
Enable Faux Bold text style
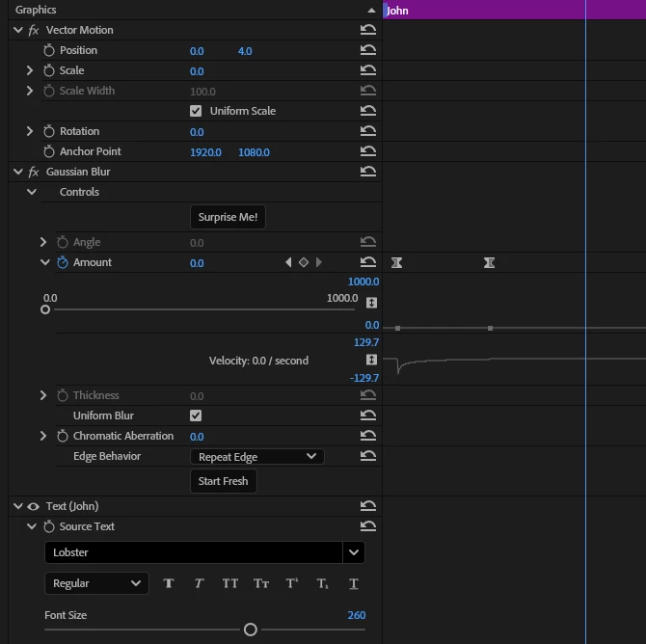click(169, 583)
